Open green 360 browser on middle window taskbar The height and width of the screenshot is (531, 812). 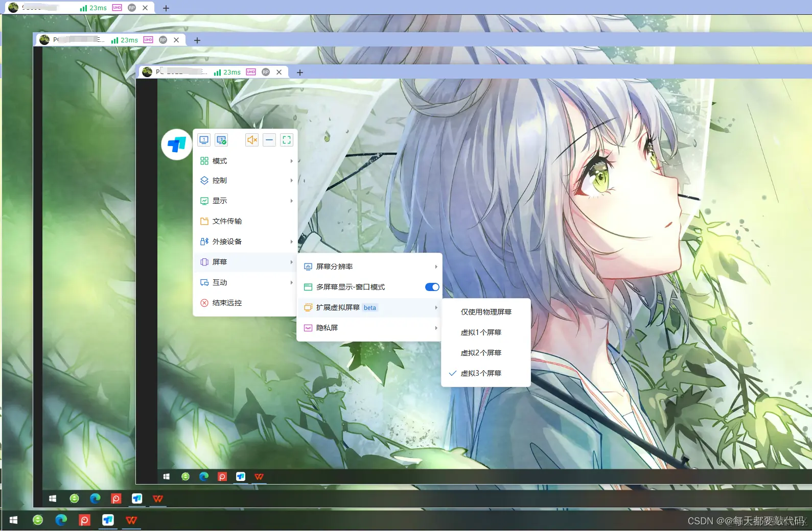pyautogui.click(x=75, y=498)
